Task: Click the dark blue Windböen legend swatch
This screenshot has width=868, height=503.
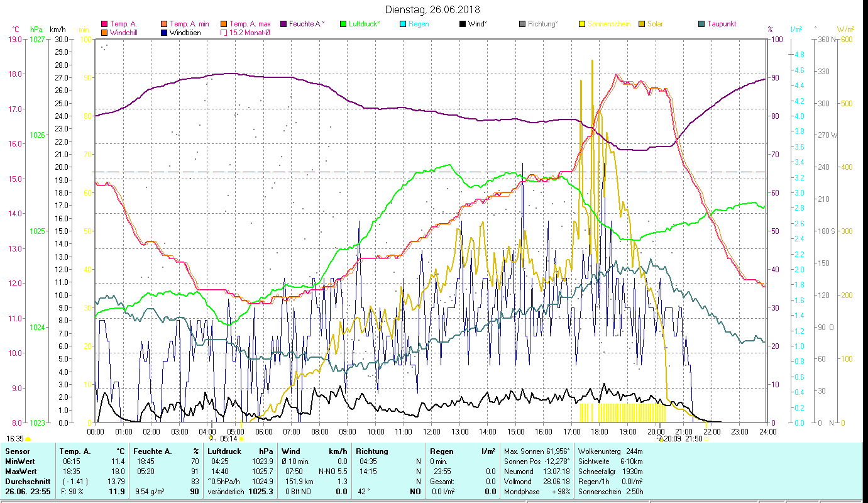Action: (x=165, y=32)
